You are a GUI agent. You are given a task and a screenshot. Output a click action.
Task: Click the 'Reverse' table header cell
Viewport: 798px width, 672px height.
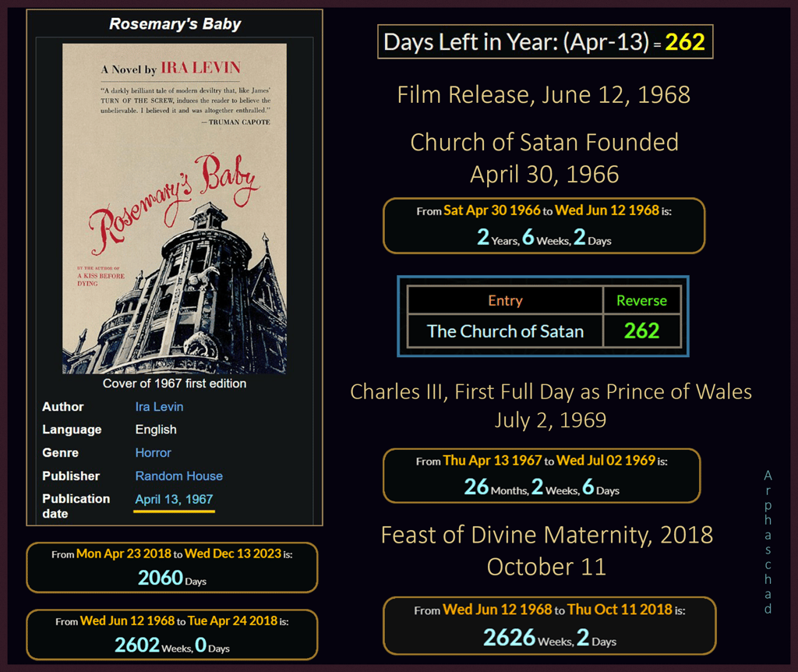642,300
